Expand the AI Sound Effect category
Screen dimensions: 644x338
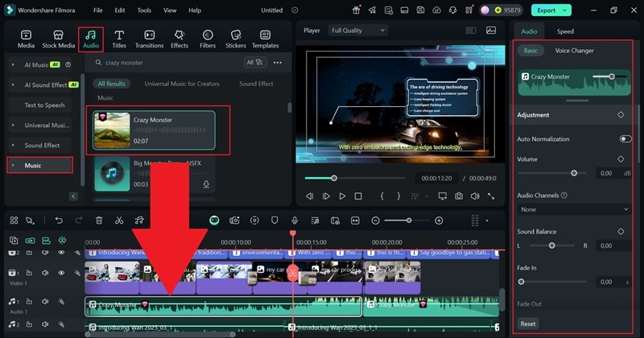coord(13,85)
